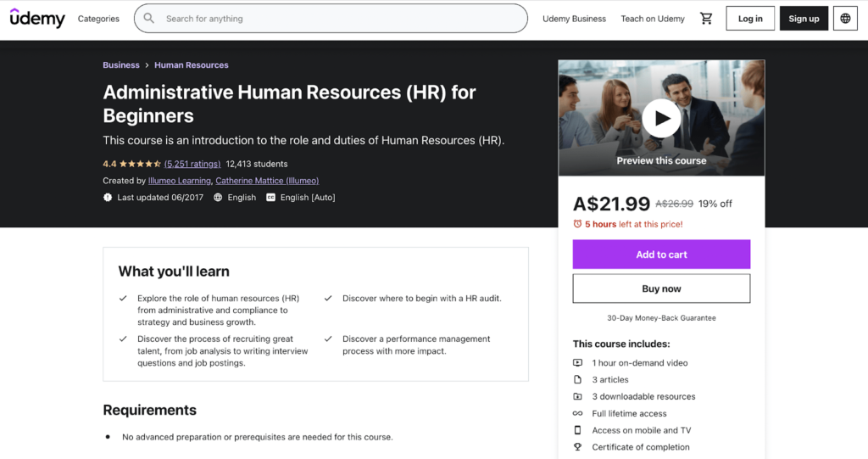Click the Udemy logo
Image resolution: width=868 pixels, height=459 pixels.
coord(37,18)
